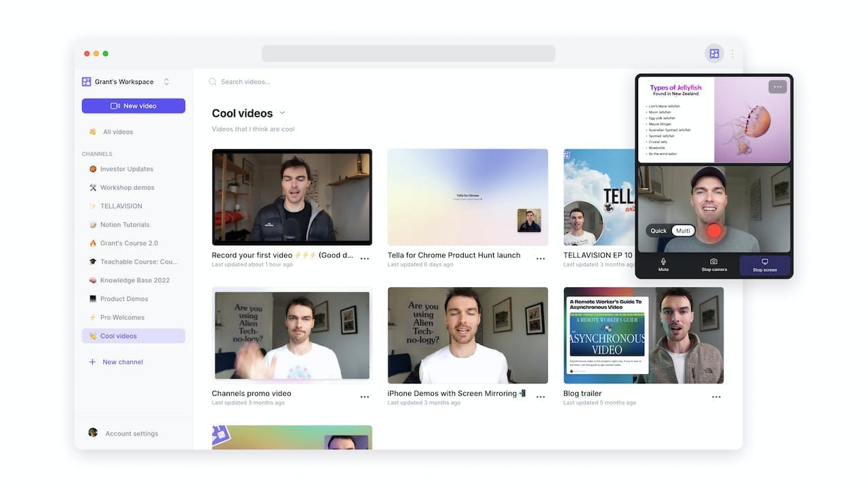Start a New video

click(134, 106)
